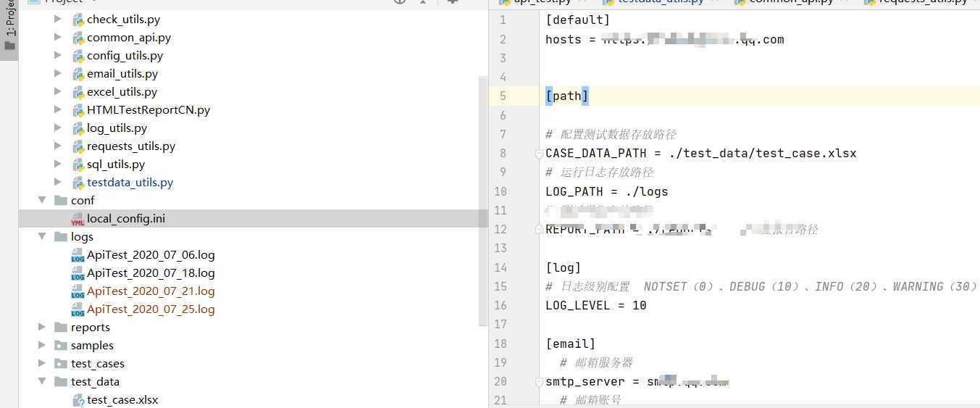Click the YML icon of local_config.ini
The height and width of the screenshot is (408, 980).
tap(78, 219)
